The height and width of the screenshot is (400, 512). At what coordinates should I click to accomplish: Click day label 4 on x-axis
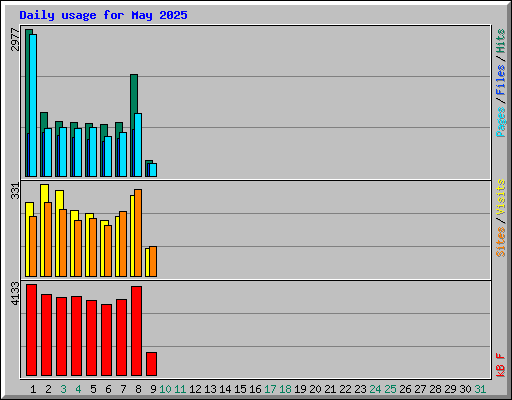click(x=78, y=389)
